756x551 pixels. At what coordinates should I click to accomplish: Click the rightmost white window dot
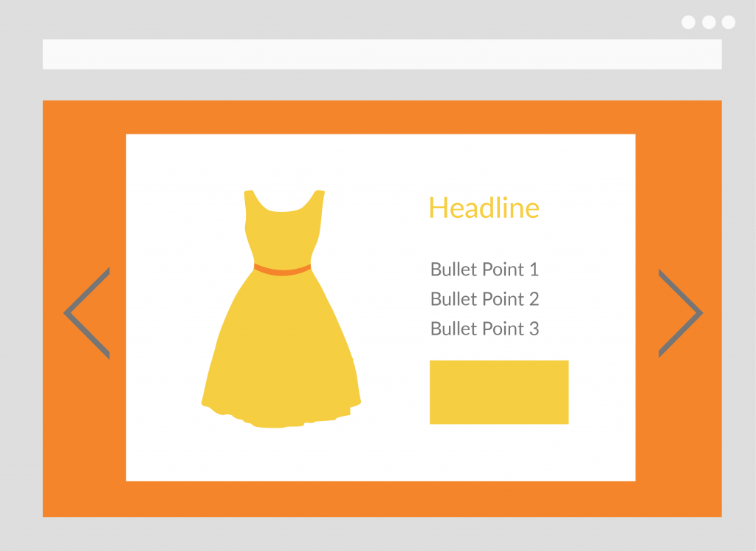pyautogui.click(x=729, y=22)
